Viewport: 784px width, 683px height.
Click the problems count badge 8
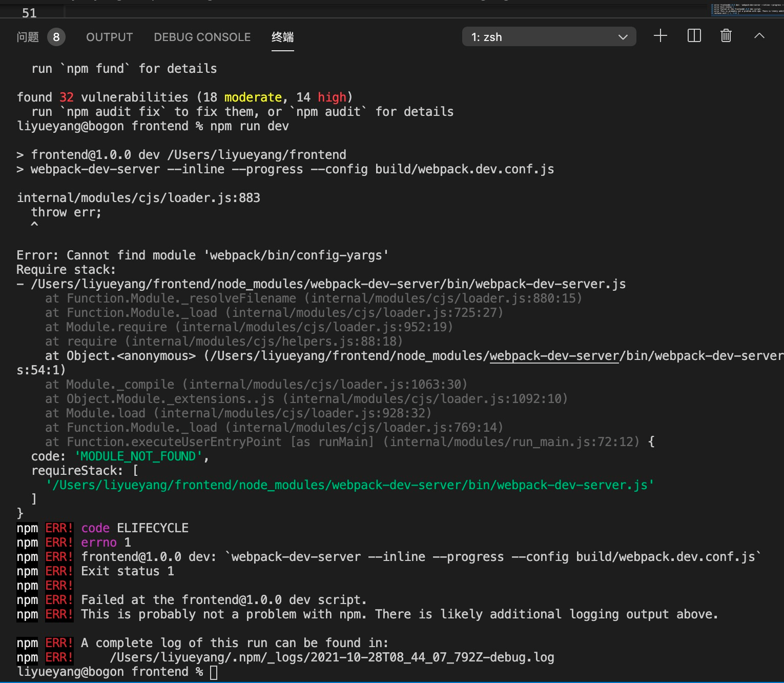pyautogui.click(x=56, y=37)
